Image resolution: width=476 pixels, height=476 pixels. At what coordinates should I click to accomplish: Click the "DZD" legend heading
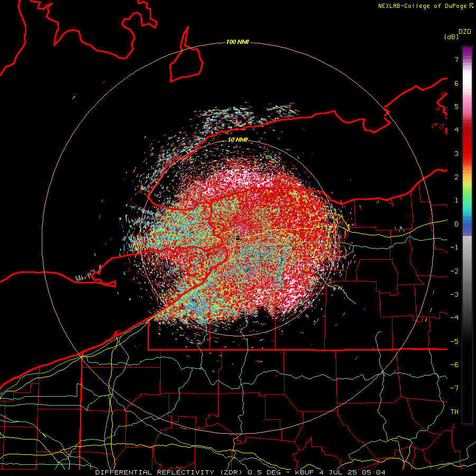[464, 32]
